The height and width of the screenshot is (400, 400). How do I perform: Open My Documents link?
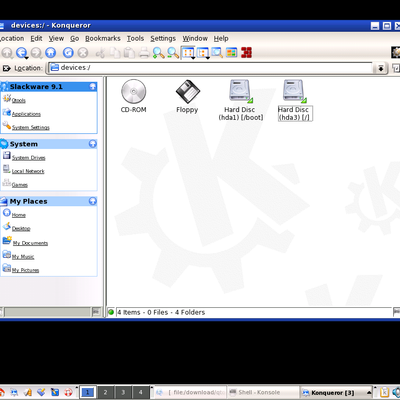point(30,243)
